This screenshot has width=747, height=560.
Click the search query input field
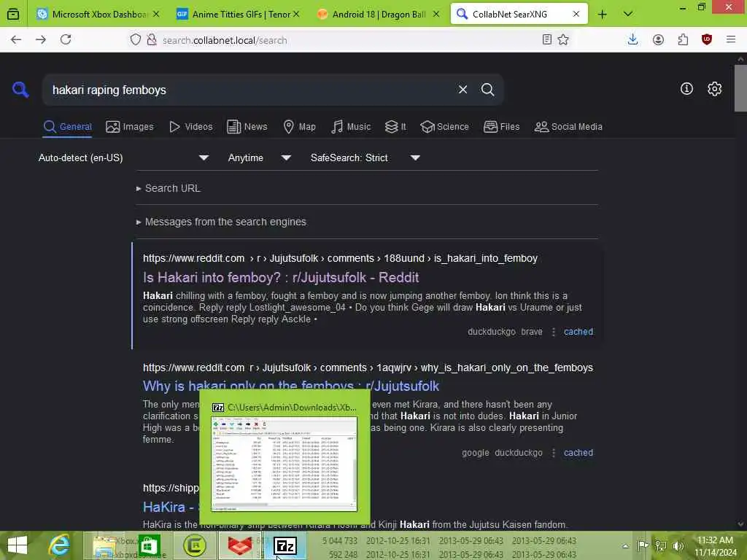tap(250, 90)
